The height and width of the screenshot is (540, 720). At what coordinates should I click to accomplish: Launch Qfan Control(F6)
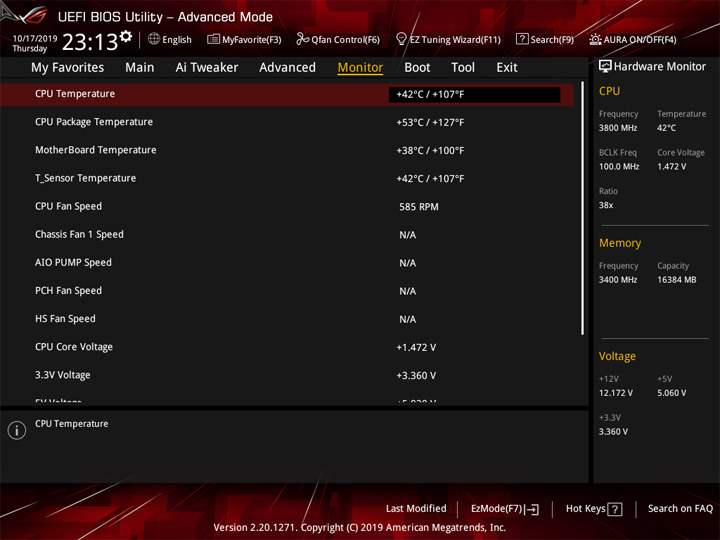pyautogui.click(x=338, y=39)
